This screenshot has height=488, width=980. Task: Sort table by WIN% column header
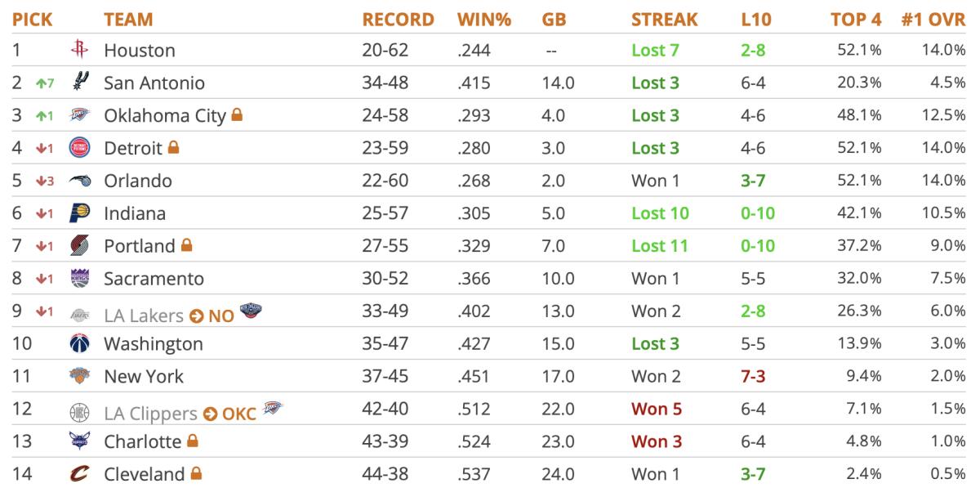click(483, 19)
